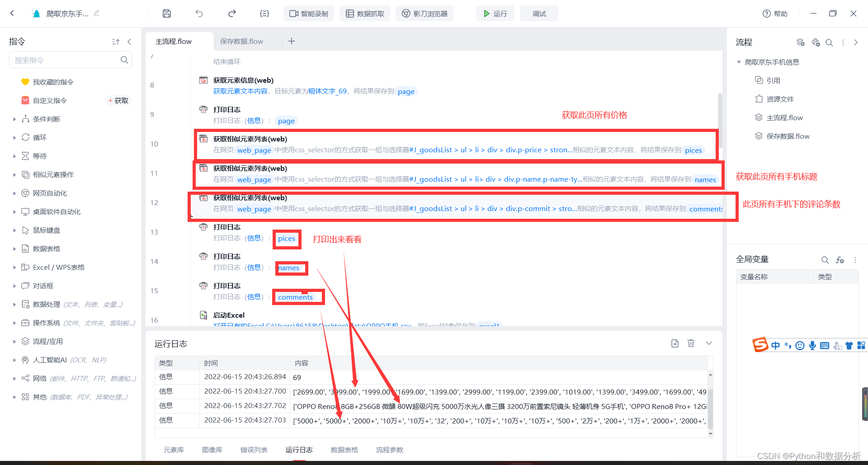Open global variable function icon
The width and height of the screenshot is (868, 465).
coord(840,260)
